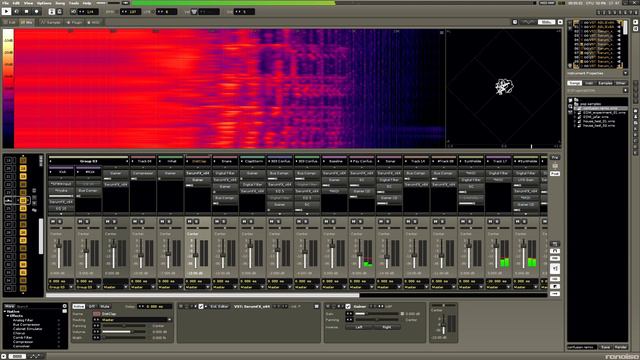Open Kick track Group 03 routing dropdown
Screen dimensions: 640x360
[x=61, y=287]
